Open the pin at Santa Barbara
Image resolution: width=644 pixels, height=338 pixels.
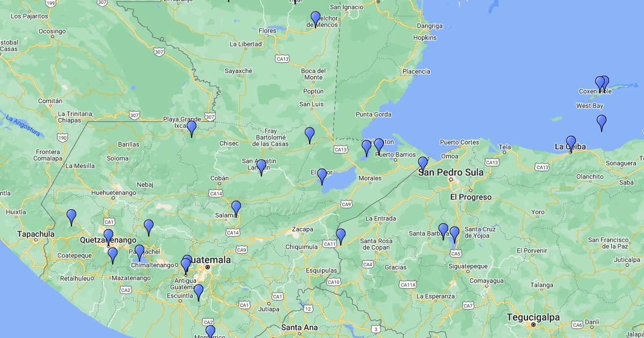point(443,231)
